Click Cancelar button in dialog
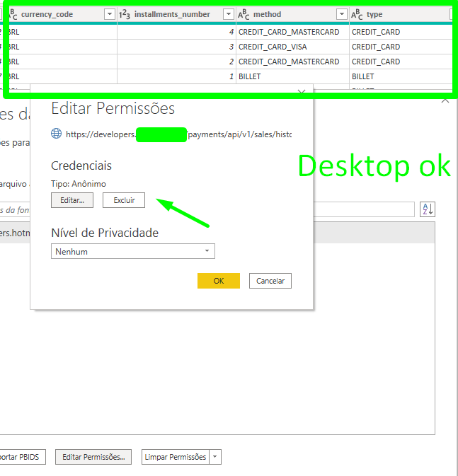Viewport: 458px width, 476px height. pyautogui.click(x=270, y=281)
